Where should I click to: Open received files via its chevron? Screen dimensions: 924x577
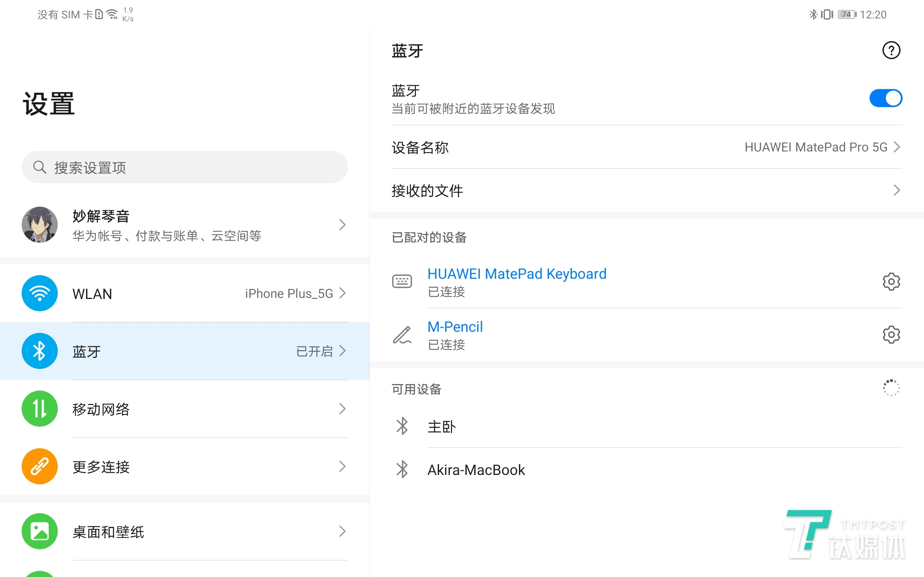[x=897, y=190]
